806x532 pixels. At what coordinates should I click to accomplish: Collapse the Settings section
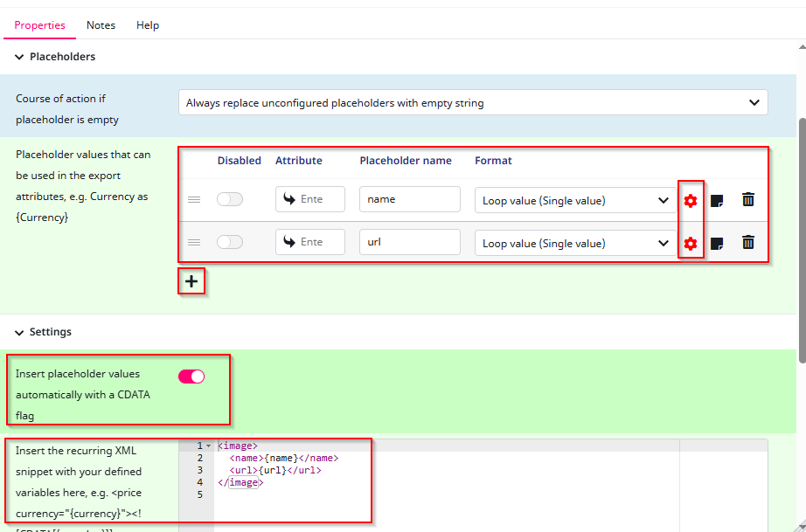[x=20, y=333]
